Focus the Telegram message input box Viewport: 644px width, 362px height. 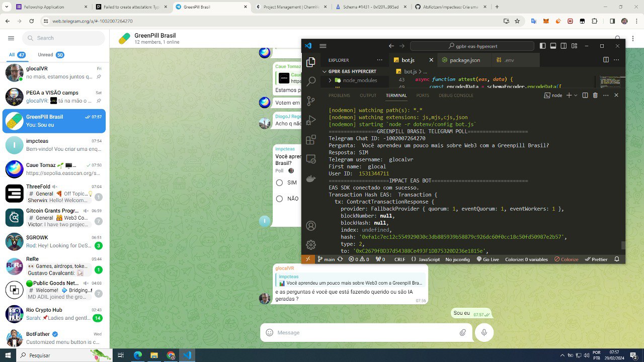tap(366, 333)
